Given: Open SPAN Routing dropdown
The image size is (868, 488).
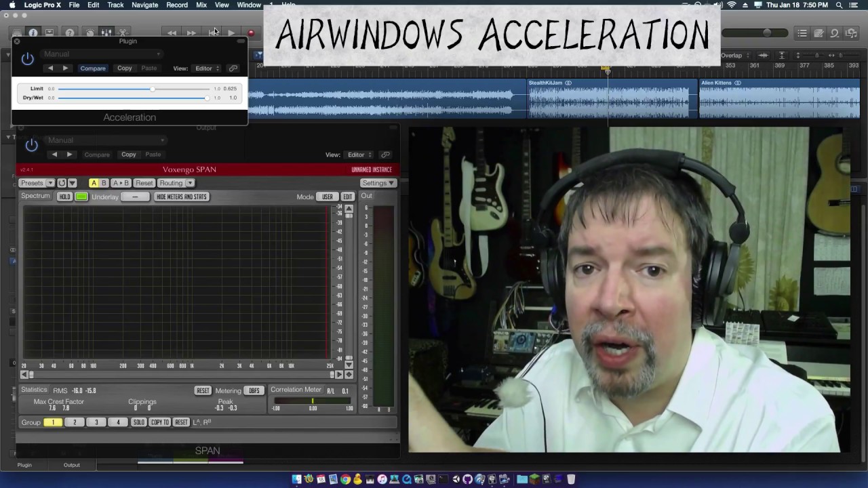Looking at the screenshot, I should [x=176, y=183].
